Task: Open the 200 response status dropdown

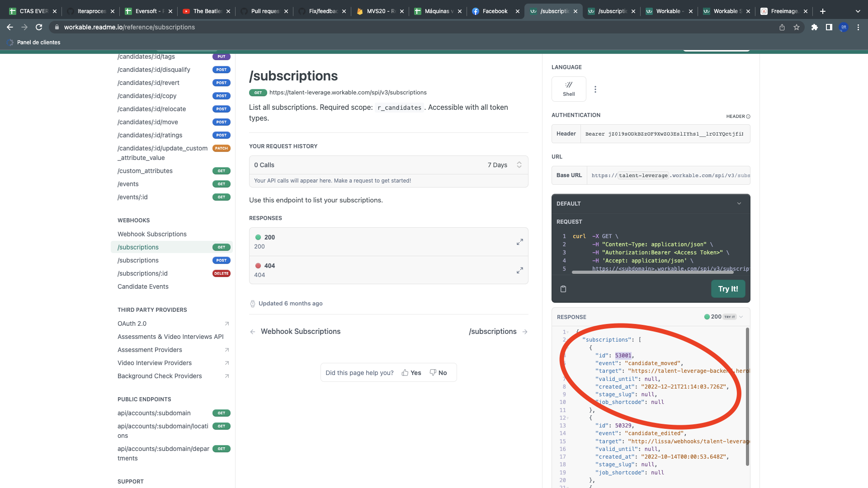Action: 723,317
